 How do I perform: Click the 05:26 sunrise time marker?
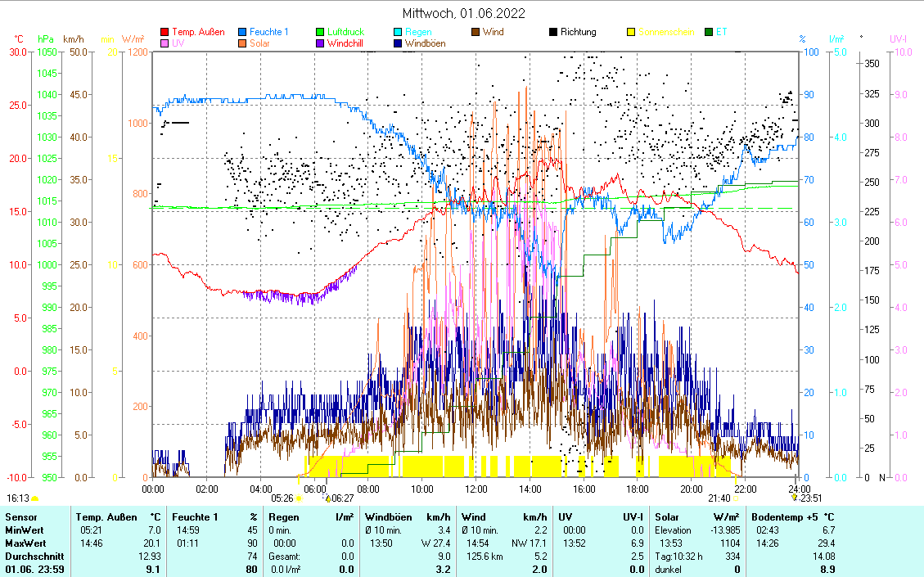pos(282,498)
